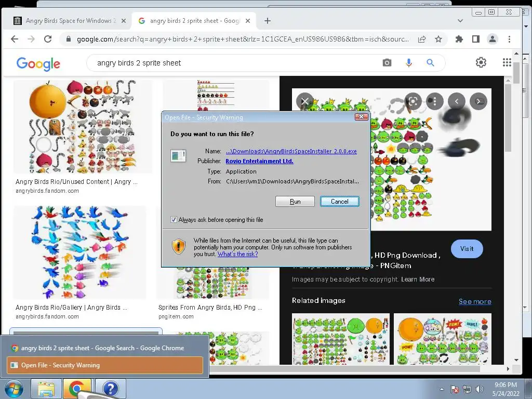Toggle Always ask before opening this file
This screenshot has width=532, height=399.
click(174, 220)
